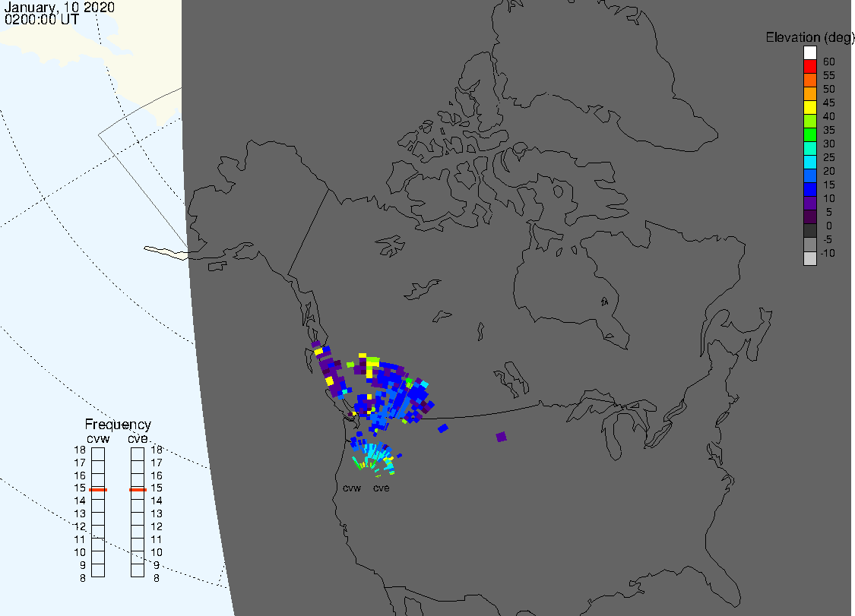Viewport: 855px width, 616px height.
Task: Select the bright green swatch between 35 and 30
Action: point(809,134)
